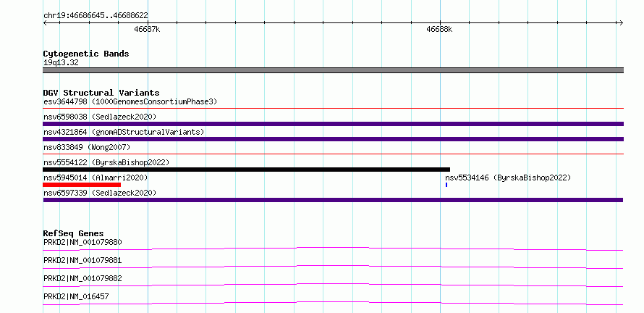Click the gray 19q13.32 cytoband bar
Screen dimensions: 644x313
click(333, 70)
